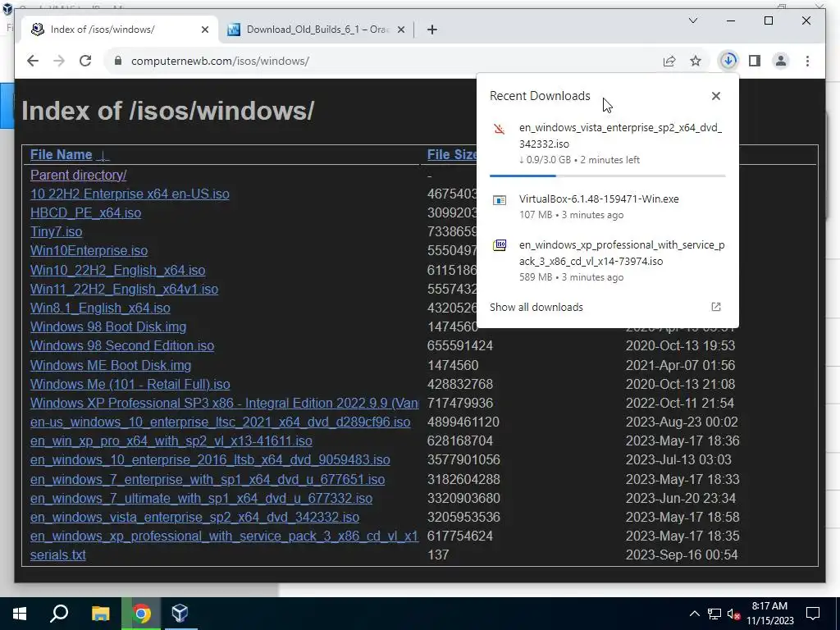Expand the tab search dropdown
Viewport: 840px width, 630px height.
[692, 21]
